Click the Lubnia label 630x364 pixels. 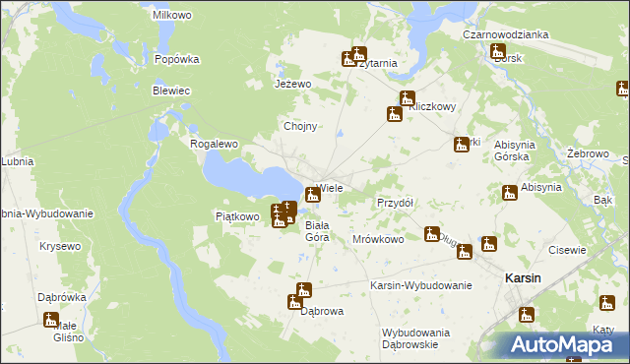pyautogui.click(x=18, y=161)
